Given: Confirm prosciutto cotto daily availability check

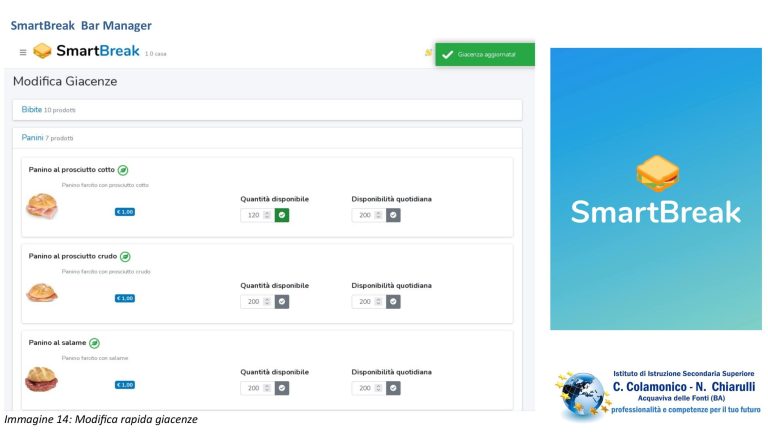Looking at the screenshot, I should click(x=393, y=215).
